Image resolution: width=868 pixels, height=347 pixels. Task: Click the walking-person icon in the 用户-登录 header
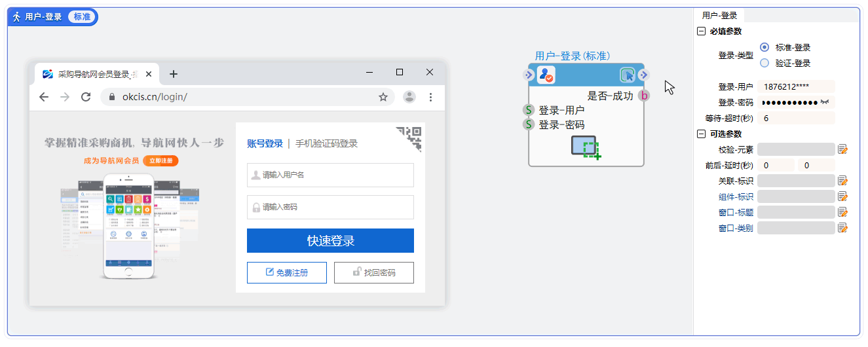16,16
